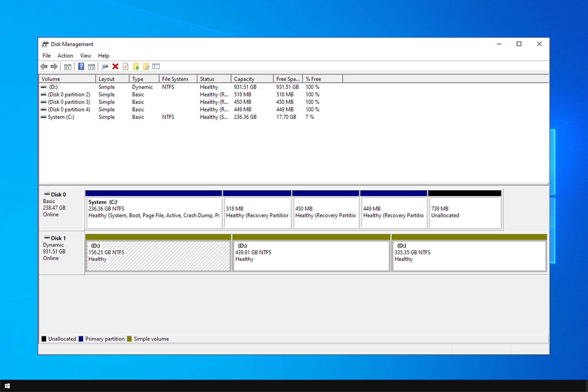Select System (C:) 236.36 GB partition block
The height and width of the screenshot is (392, 588).
pyautogui.click(x=153, y=209)
